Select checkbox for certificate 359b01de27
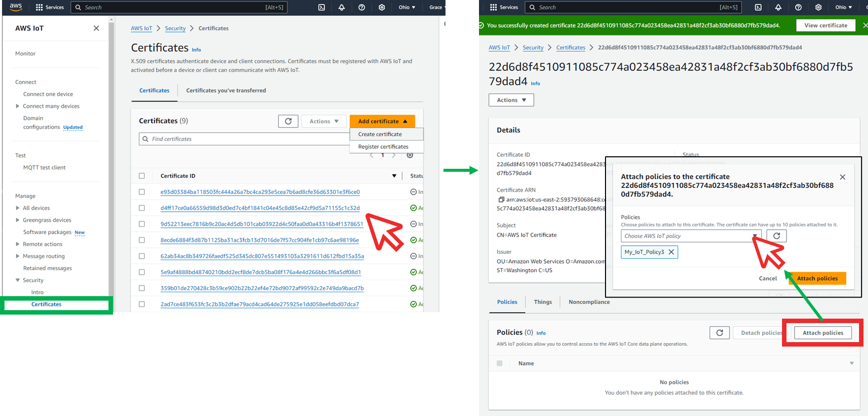This screenshot has height=416, width=868. click(x=141, y=288)
